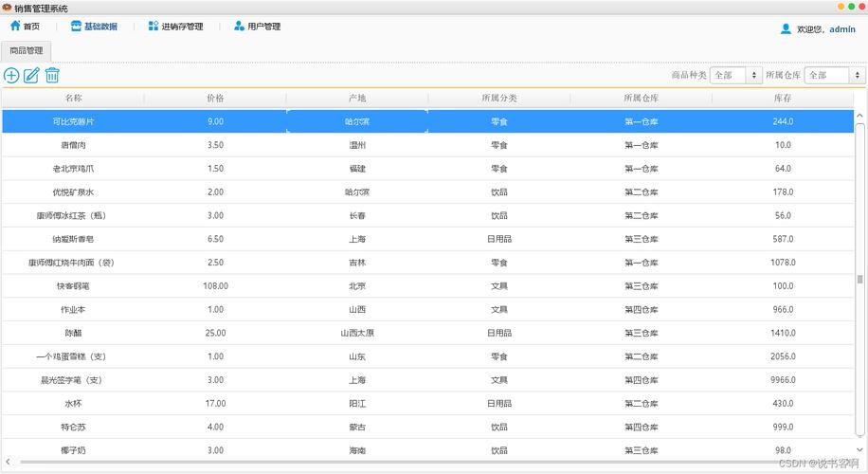
Task: Click the admin username link
Action: point(841,29)
